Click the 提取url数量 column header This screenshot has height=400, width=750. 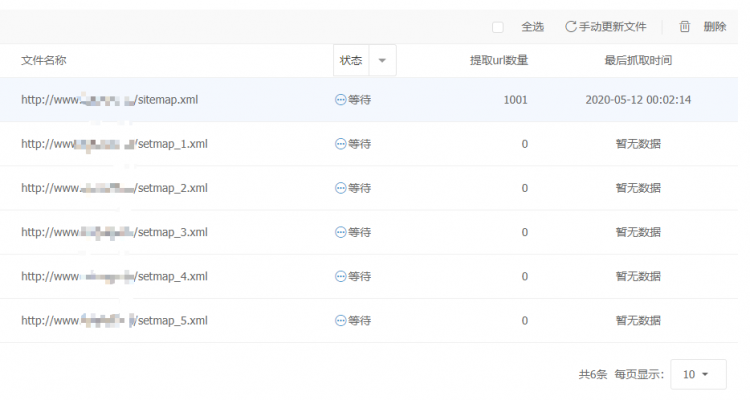tap(499, 61)
